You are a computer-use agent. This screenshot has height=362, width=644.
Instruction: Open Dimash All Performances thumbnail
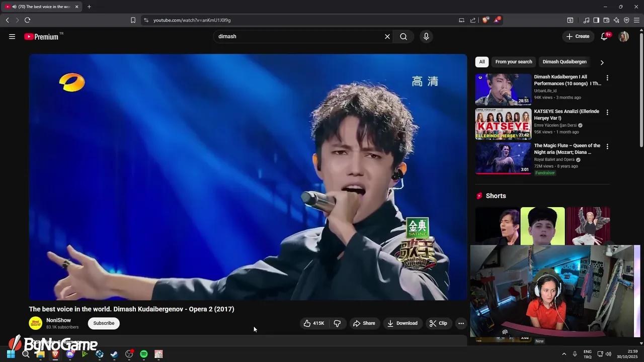pyautogui.click(x=503, y=89)
